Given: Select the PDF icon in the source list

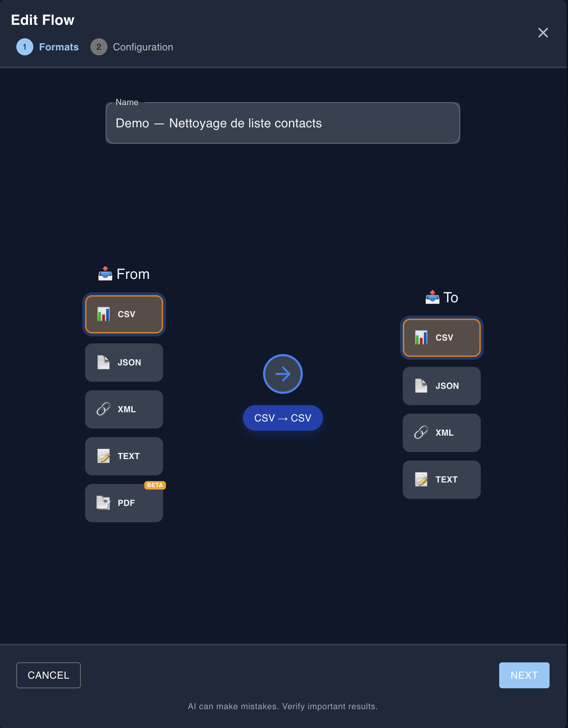Looking at the screenshot, I should tap(103, 503).
